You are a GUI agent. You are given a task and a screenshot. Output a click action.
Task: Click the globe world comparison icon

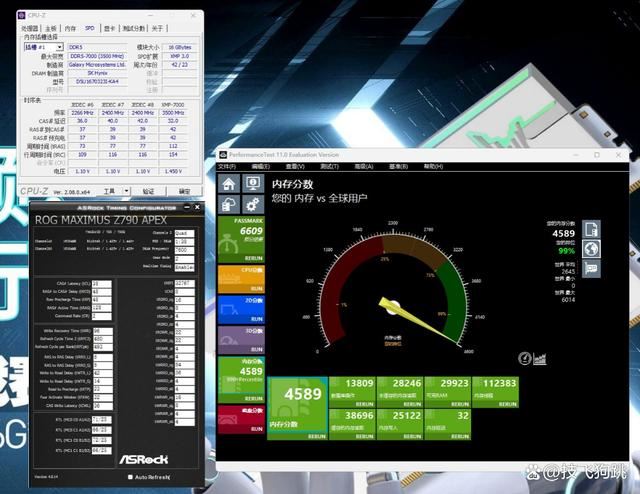tap(592, 249)
